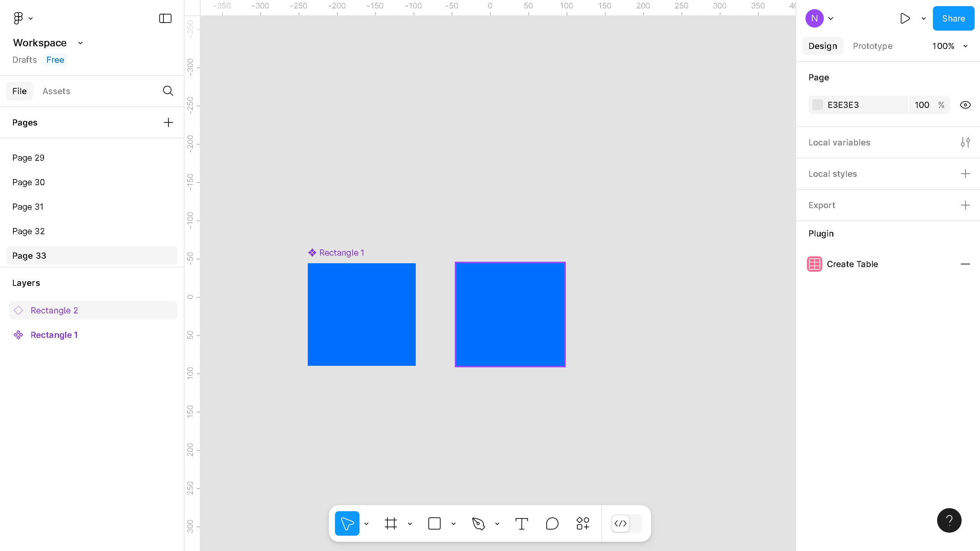
Task: Select the Move tool
Action: pos(347,523)
